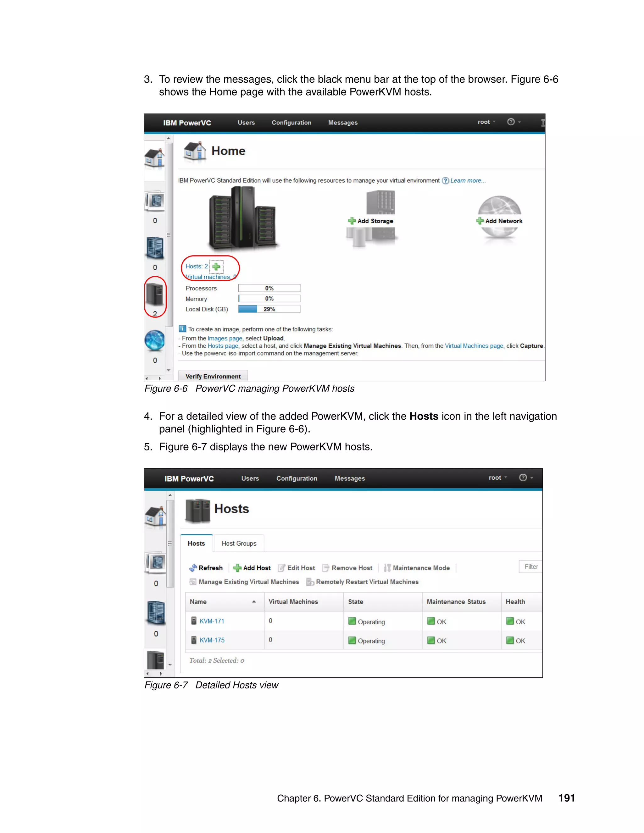Image resolution: width=644 pixels, height=833 pixels.
Task: Click Add Storage on Home page
Action: [371, 221]
